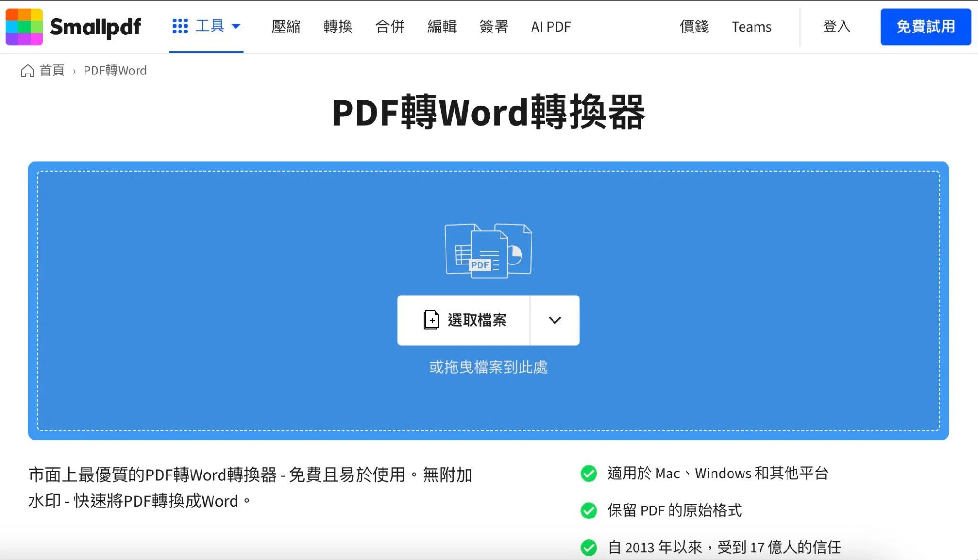978x560 pixels.
Task: Open the 壓縮 menu item
Action: point(286,27)
